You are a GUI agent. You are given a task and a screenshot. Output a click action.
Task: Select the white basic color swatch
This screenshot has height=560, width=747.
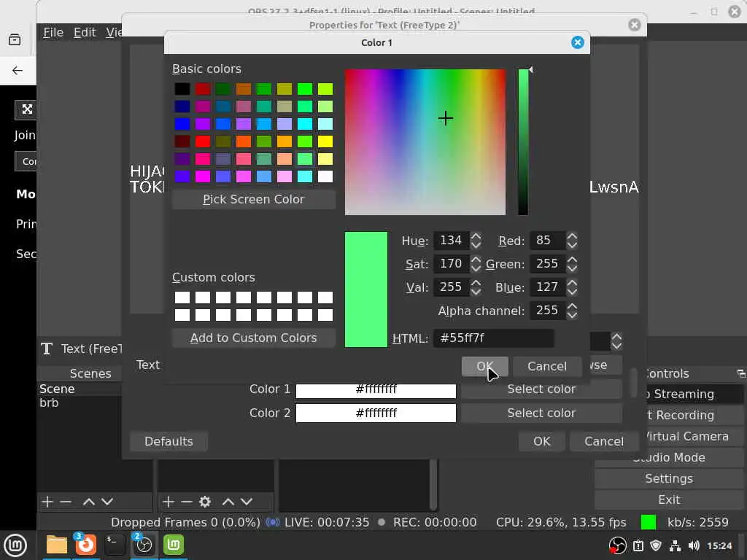[x=325, y=176]
